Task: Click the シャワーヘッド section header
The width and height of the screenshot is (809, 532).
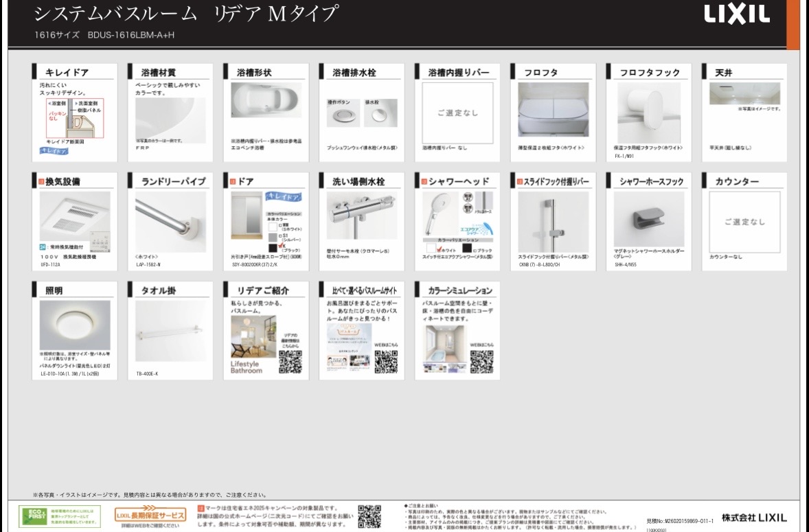Action: coord(457,181)
